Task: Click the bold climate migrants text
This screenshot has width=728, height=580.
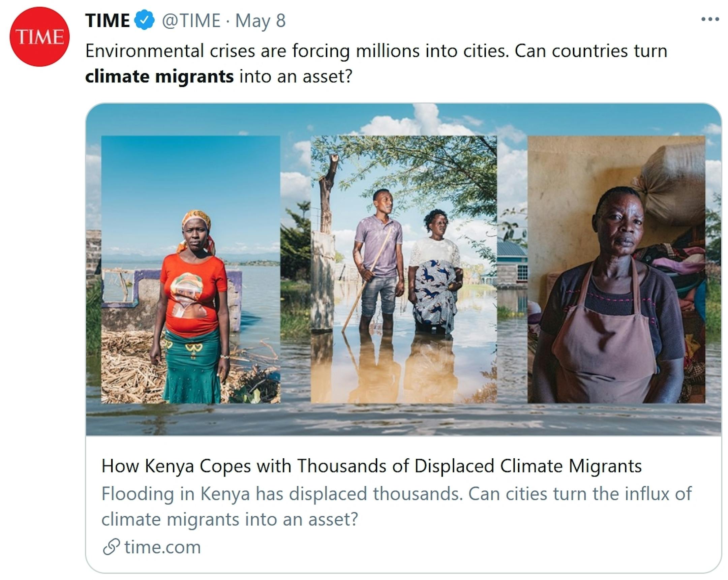Action: [159, 76]
